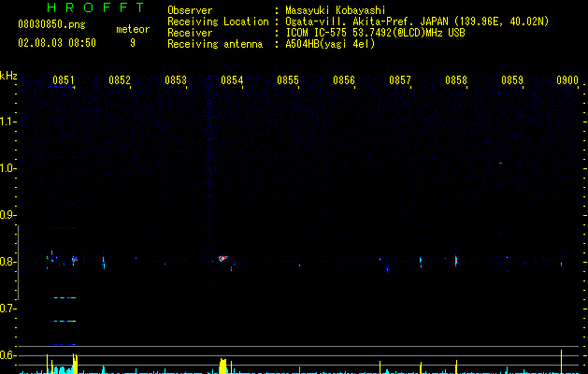Click the meteor count value 9
The height and width of the screenshot is (374, 588).
[x=133, y=43]
